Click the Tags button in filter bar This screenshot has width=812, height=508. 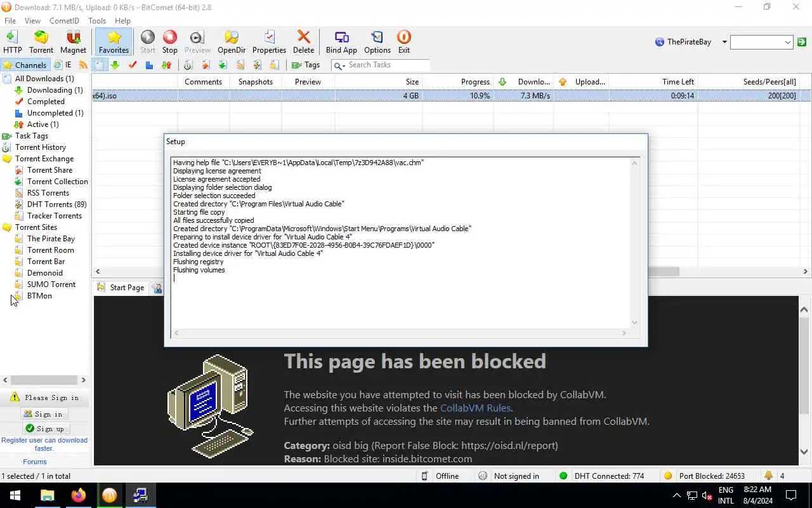point(306,65)
